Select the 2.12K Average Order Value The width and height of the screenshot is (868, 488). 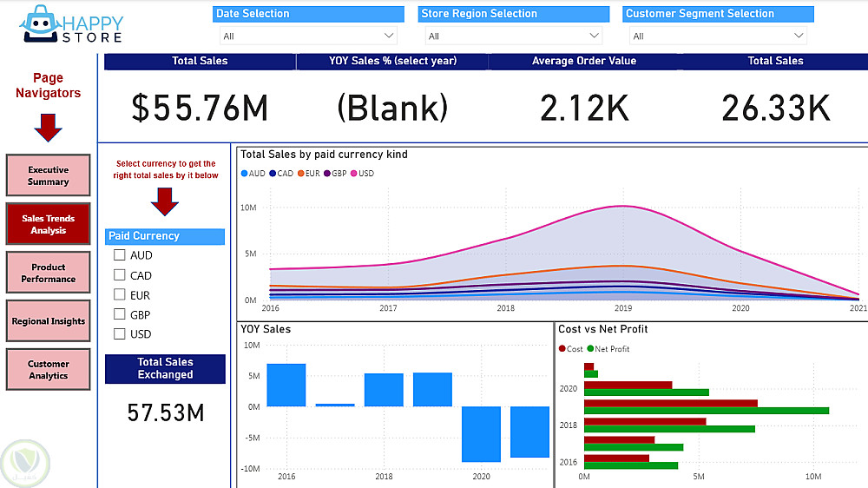tap(584, 108)
